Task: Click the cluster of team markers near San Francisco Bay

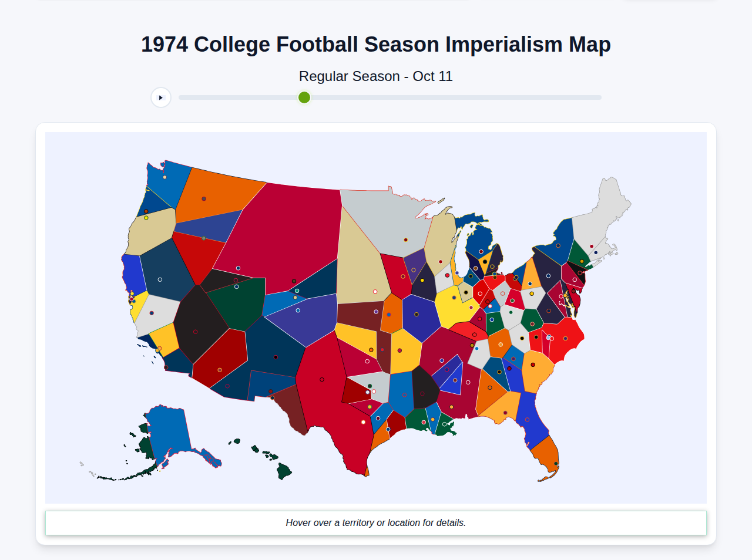Action: tap(132, 299)
